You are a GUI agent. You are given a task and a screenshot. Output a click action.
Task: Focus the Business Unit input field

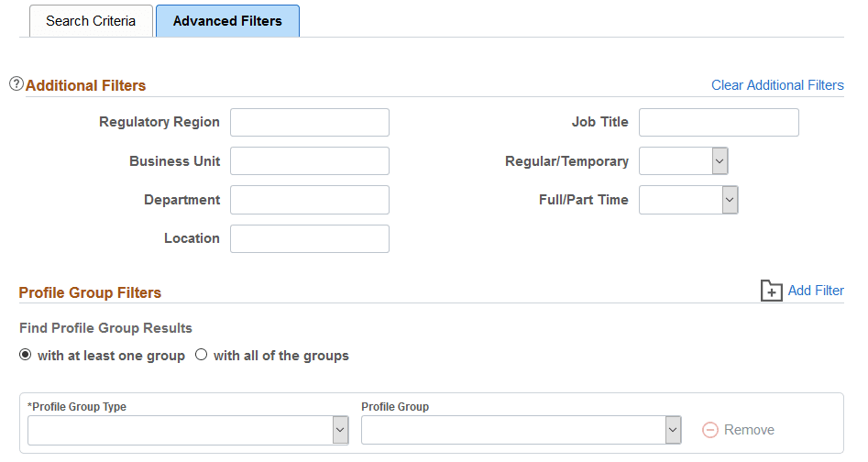click(310, 160)
